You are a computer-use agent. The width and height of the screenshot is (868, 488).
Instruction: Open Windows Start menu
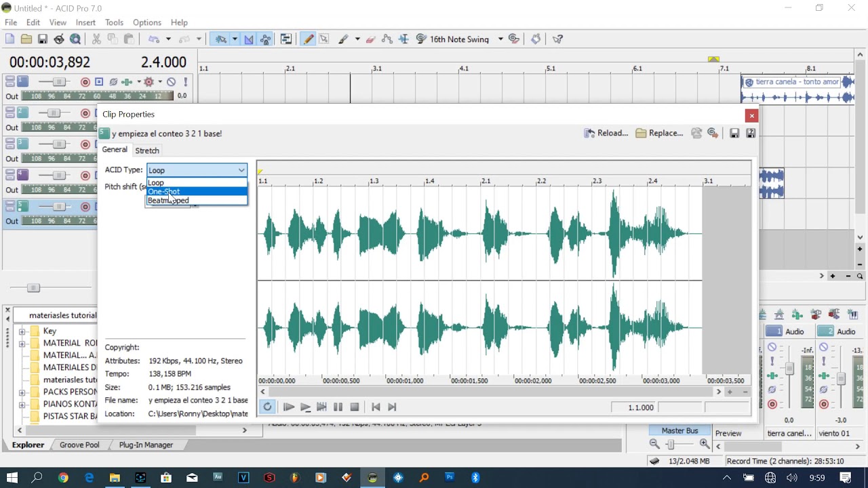tap(12, 478)
